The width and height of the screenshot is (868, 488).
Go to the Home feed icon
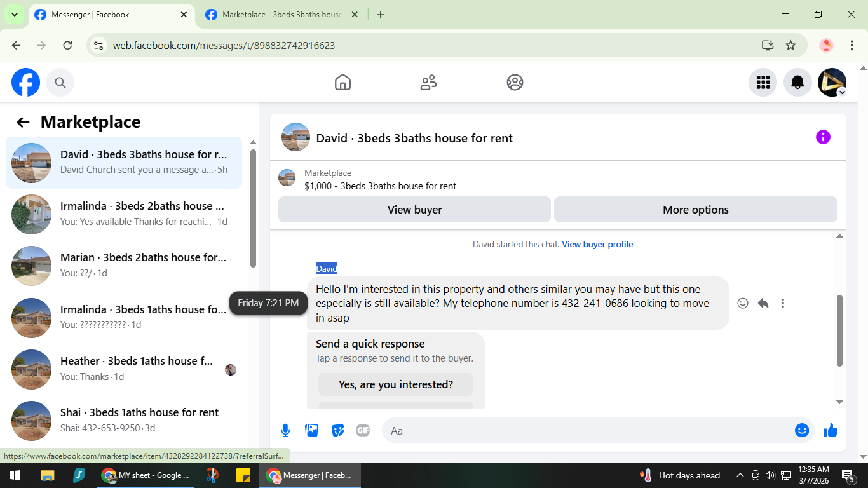(342, 83)
